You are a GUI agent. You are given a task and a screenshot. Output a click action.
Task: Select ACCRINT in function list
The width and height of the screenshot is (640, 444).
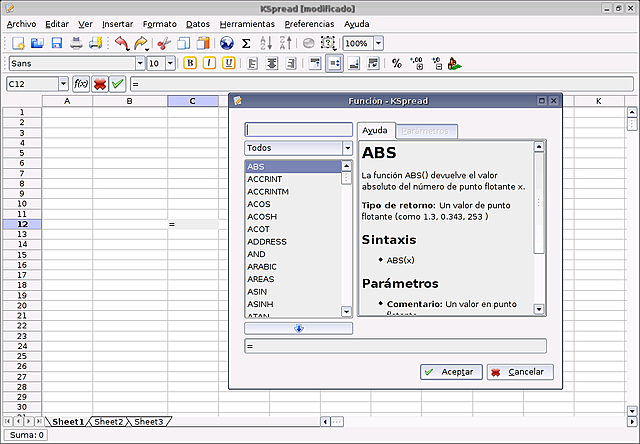point(293,179)
